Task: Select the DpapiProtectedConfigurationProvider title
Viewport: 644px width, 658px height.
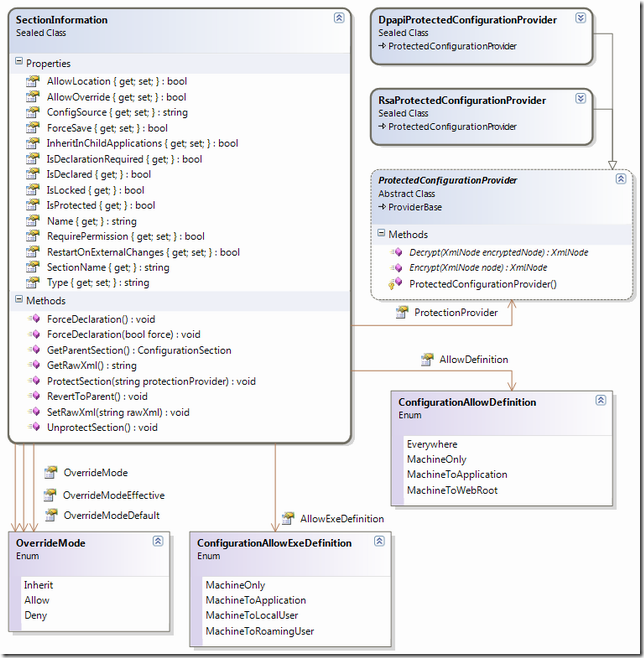Action: [x=467, y=20]
